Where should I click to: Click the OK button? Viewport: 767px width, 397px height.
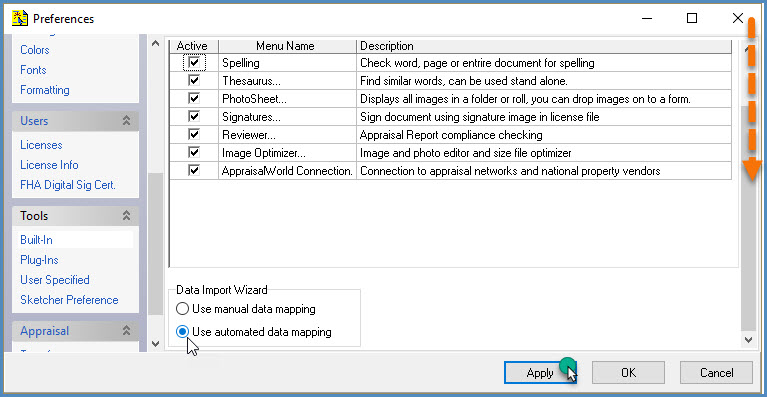(x=628, y=373)
